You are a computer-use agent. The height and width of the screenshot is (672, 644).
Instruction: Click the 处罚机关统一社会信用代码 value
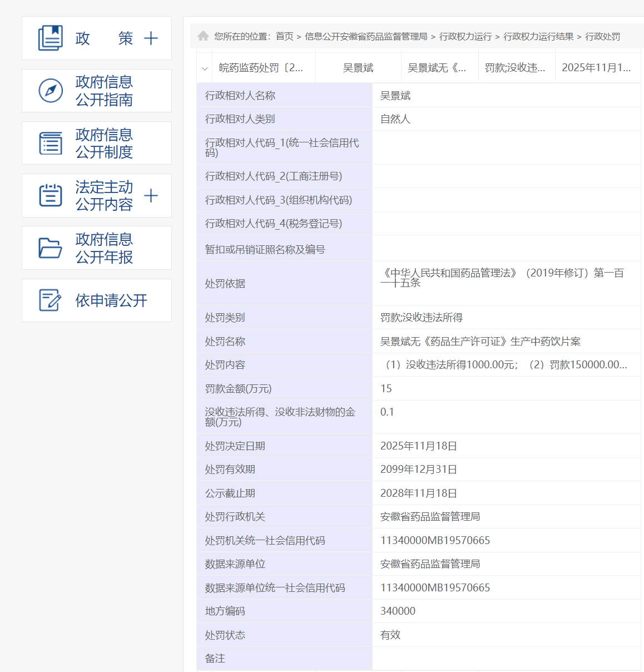point(435,541)
